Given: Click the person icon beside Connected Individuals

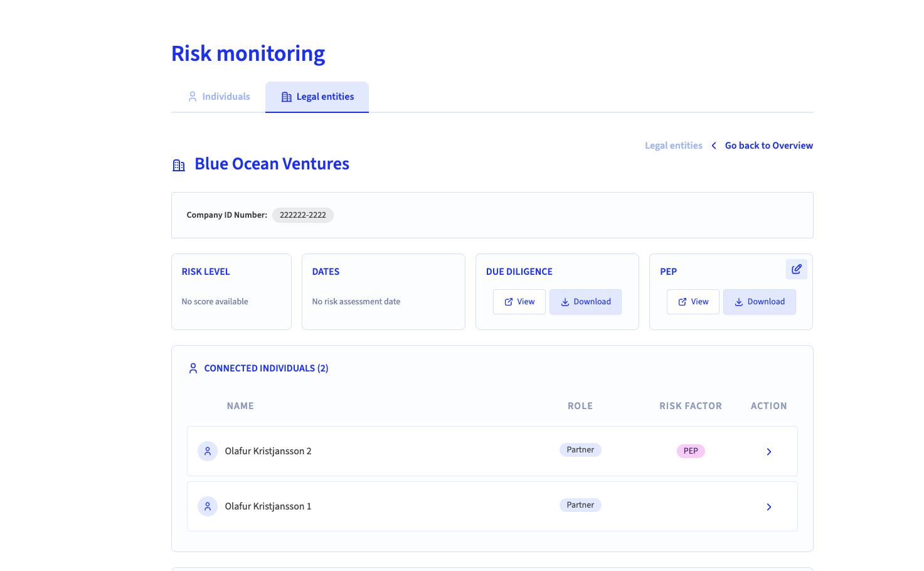Looking at the screenshot, I should tap(193, 368).
